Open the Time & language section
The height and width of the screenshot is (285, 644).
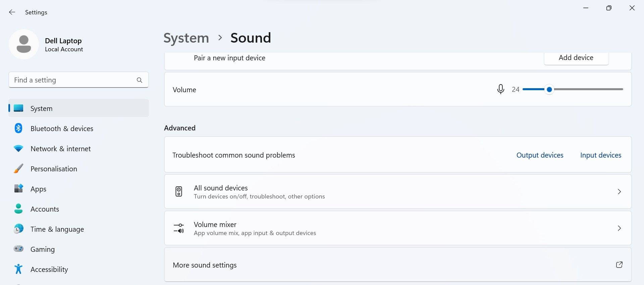pyautogui.click(x=57, y=229)
